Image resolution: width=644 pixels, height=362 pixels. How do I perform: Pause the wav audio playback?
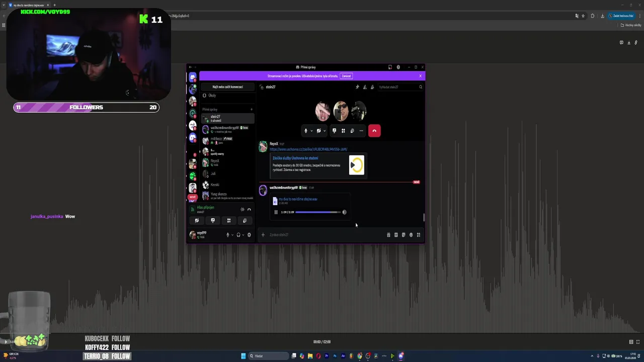[x=276, y=212]
